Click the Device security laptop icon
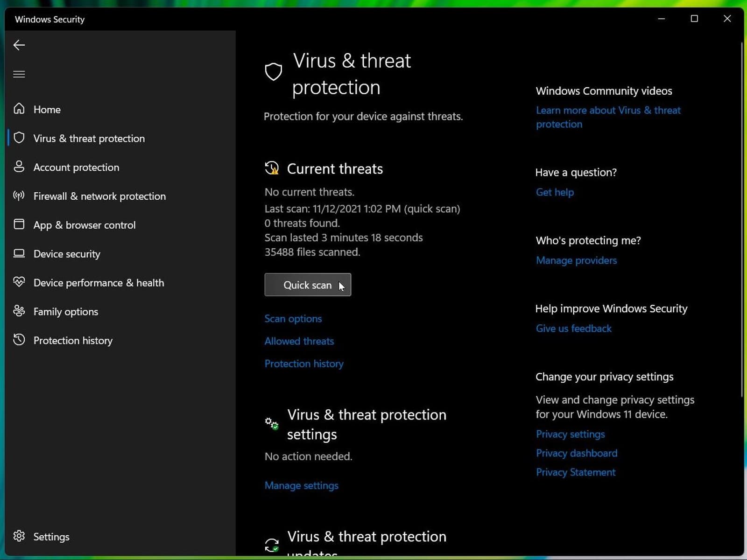This screenshot has height=560, width=747. [x=19, y=253]
